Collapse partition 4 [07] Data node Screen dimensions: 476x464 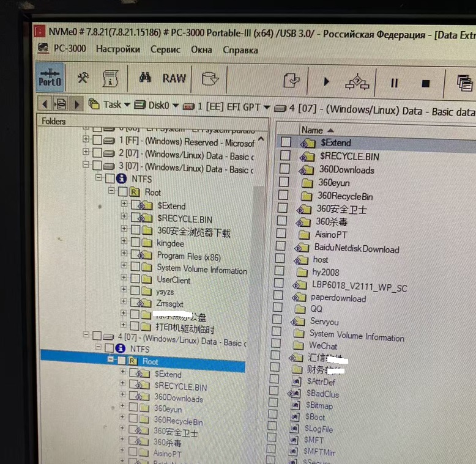pyautogui.click(x=86, y=334)
